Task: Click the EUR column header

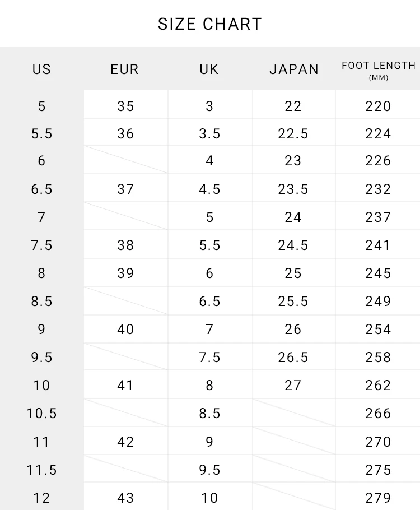Action: click(x=125, y=69)
